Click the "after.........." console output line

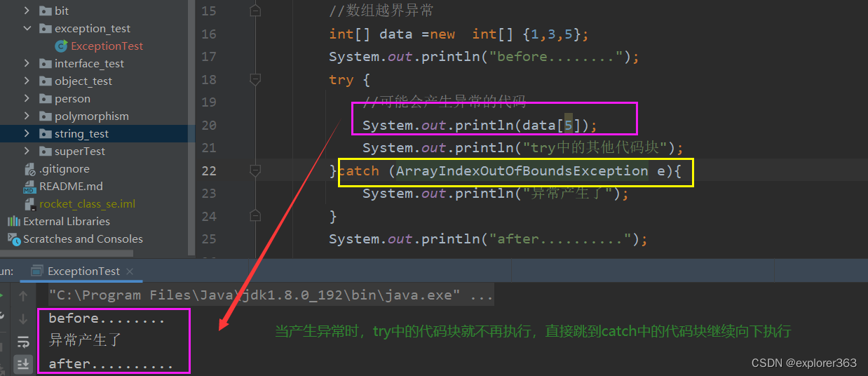(111, 364)
